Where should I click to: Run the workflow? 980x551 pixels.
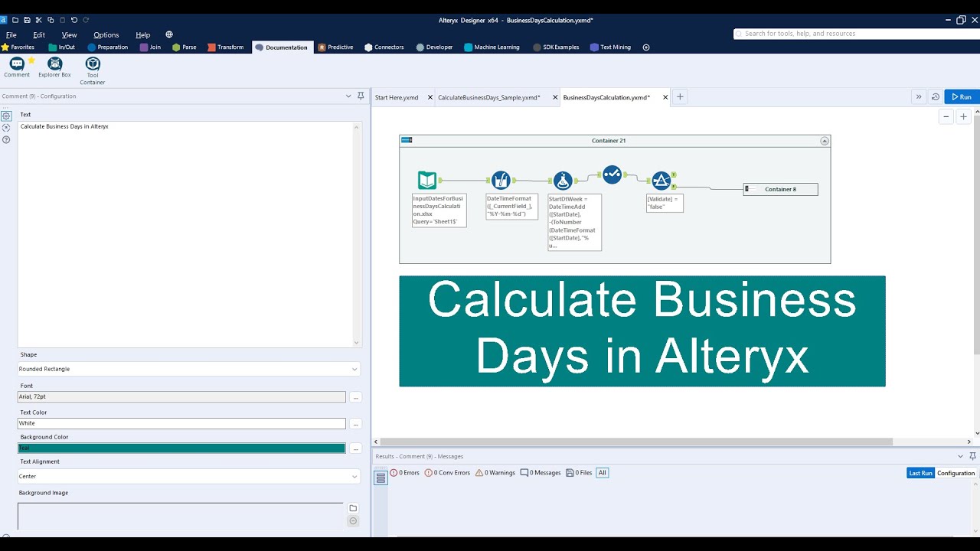coord(962,97)
